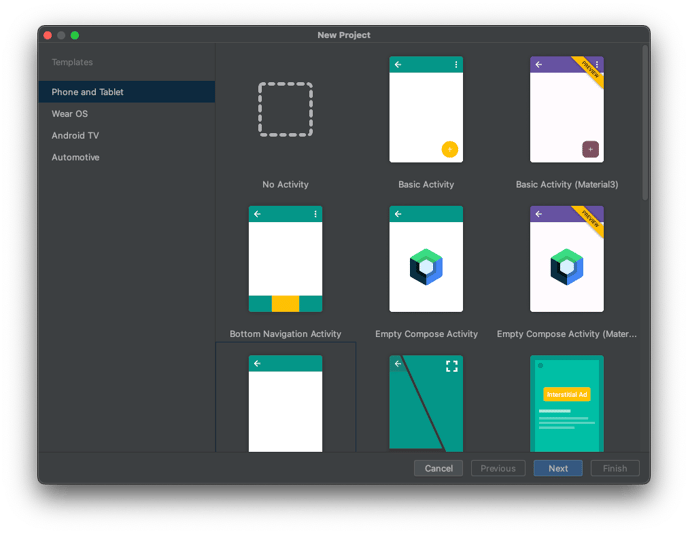Click the fullscreen expand icon on the template
The height and width of the screenshot is (534, 688).
coord(451,366)
